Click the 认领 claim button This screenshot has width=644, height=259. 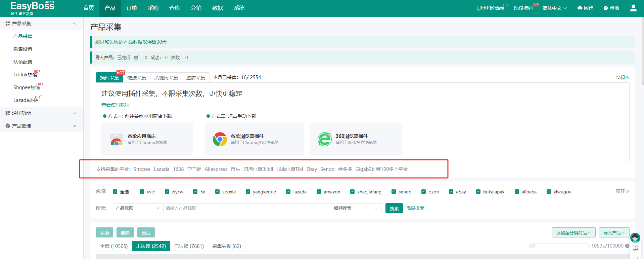click(104, 232)
